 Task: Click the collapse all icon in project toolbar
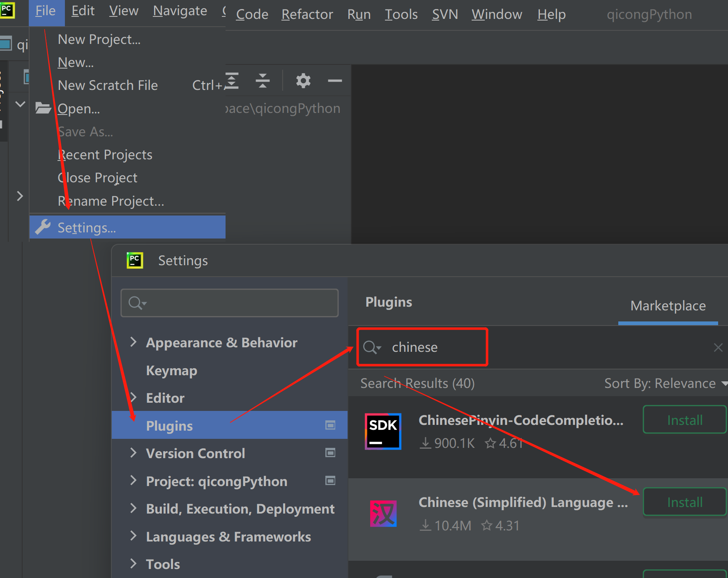[263, 81]
